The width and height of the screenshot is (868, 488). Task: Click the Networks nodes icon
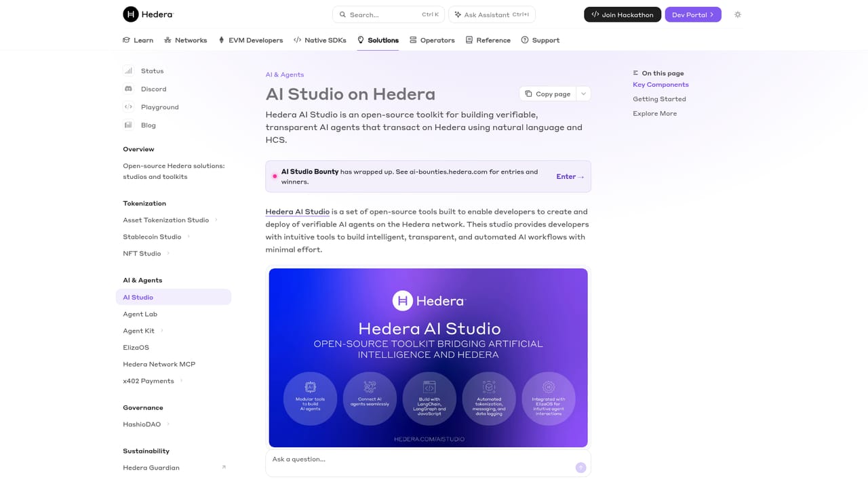[x=167, y=40]
